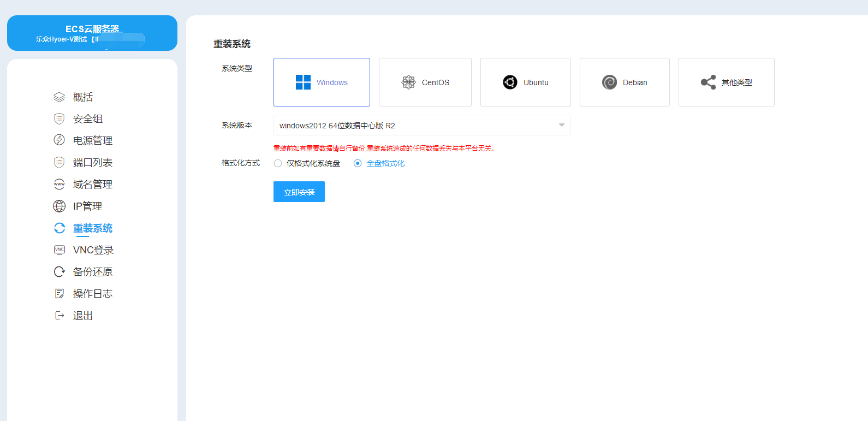Screen dimensions: 868x421
Task: Click the power management lightning icon
Action: [x=59, y=140]
